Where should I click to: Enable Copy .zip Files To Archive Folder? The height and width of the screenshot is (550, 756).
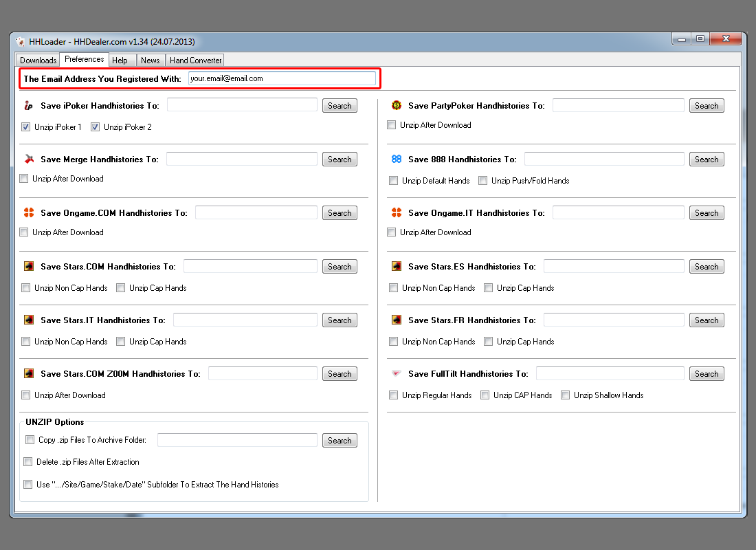tap(30, 440)
